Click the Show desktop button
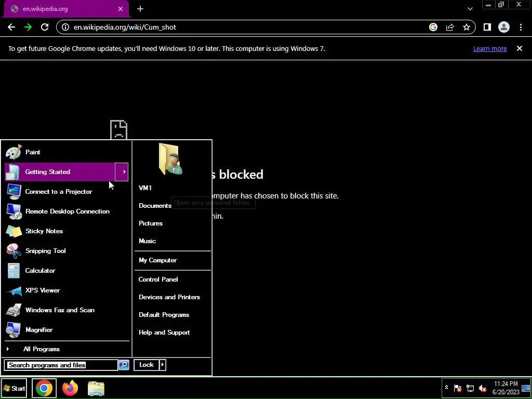Image resolution: width=532 pixels, height=399 pixels. [526, 388]
